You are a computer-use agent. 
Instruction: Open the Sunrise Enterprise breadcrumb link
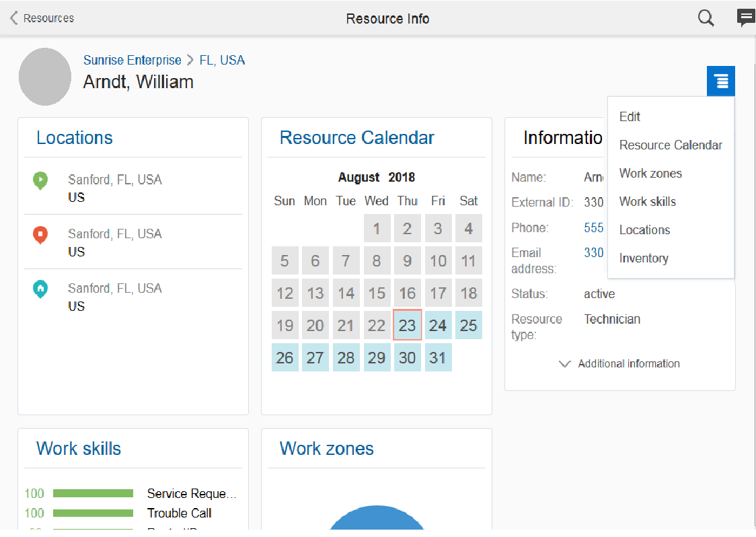click(x=132, y=61)
